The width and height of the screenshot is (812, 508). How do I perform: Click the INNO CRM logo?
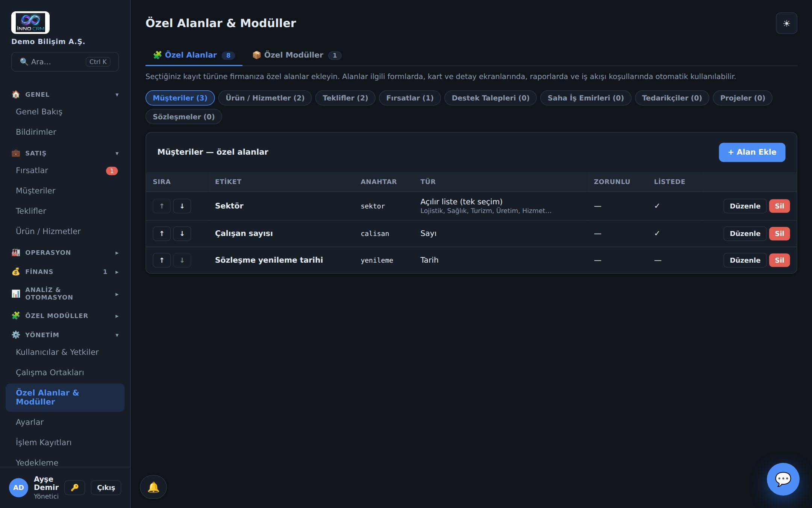(30, 23)
